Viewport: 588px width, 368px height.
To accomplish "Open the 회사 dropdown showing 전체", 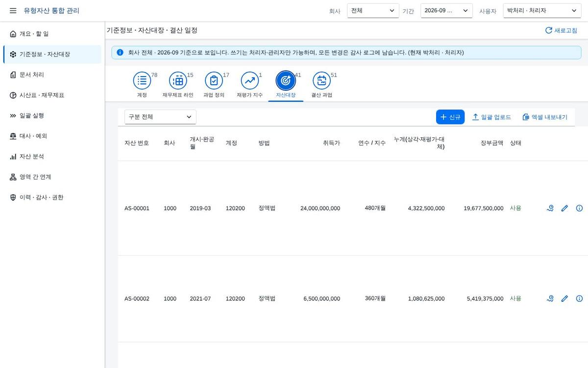I will point(373,10).
